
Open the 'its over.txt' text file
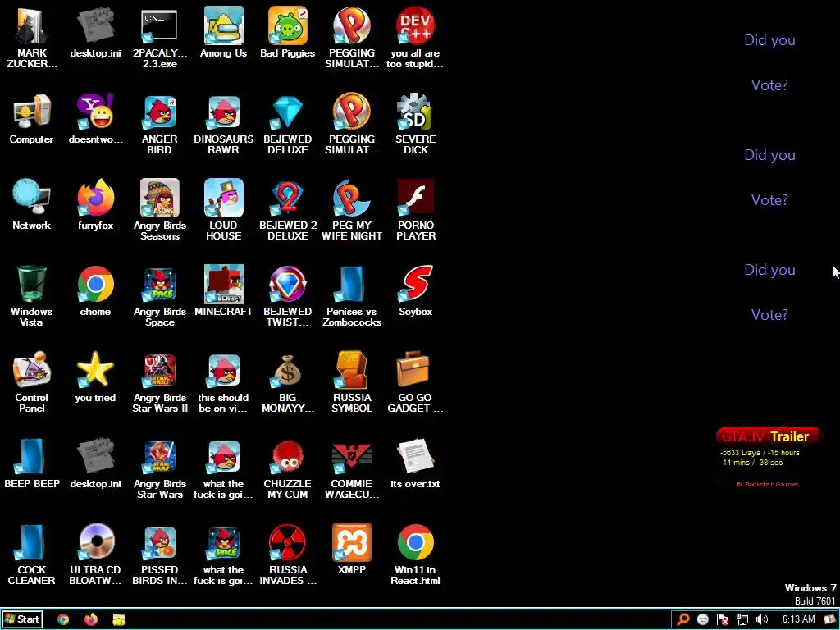click(415, 463)
